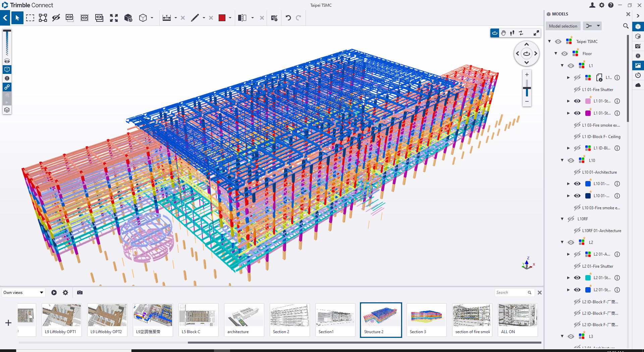Collapse the Floor tree node

point(556,53)
